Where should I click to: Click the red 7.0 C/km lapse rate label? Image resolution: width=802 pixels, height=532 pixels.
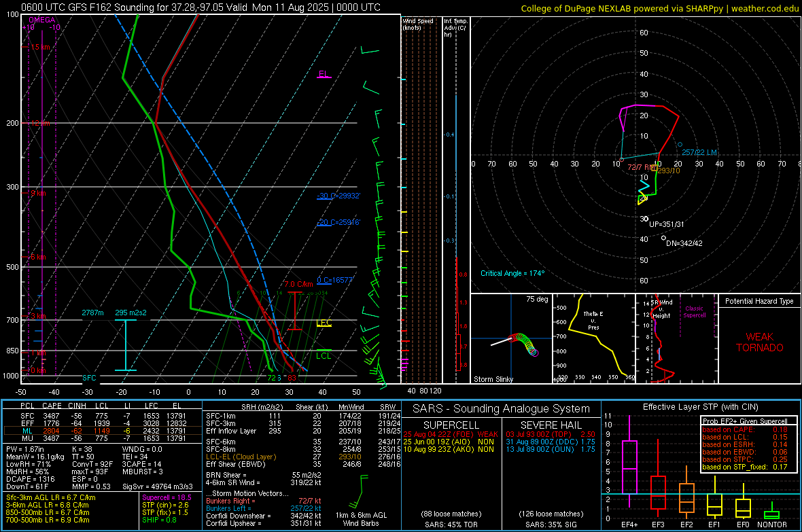click(x=298, y=284)
